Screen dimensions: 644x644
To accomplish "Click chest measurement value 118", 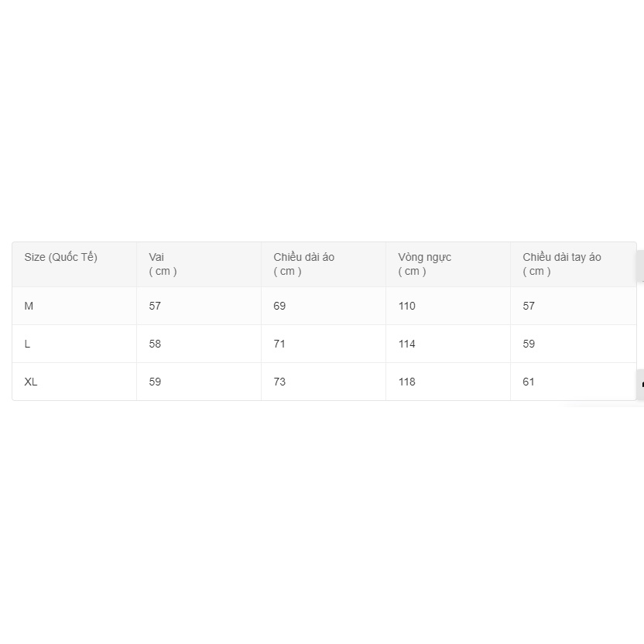I will pos(406,382).
